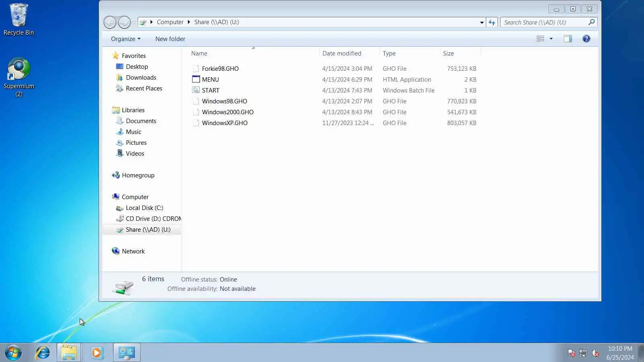644x362 pixels.
Task: Select the MENU file name
Action: tap(211, 79)
